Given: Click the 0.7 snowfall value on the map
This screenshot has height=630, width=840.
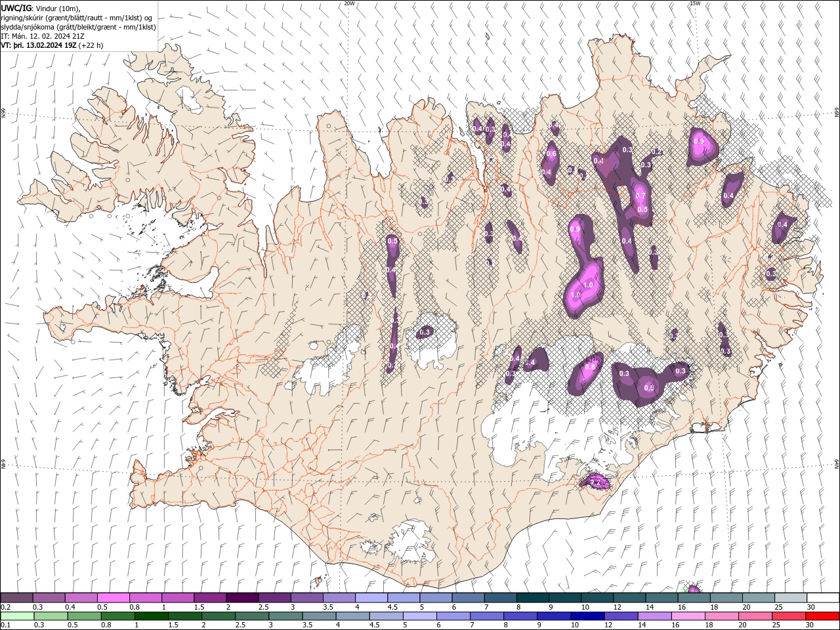Looking at the screenshot, I should click(x=641, y=196).
